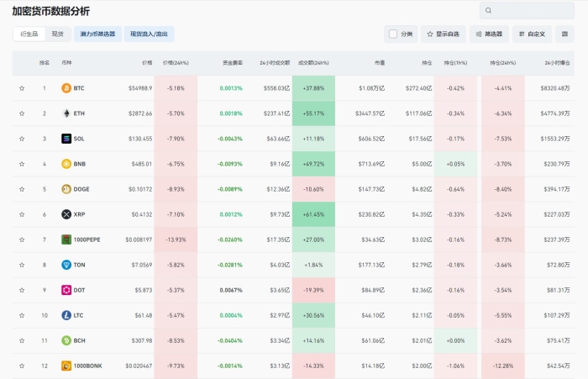Switch to the 现货 tab
This screenshot has width=588, height=379.
57,34
